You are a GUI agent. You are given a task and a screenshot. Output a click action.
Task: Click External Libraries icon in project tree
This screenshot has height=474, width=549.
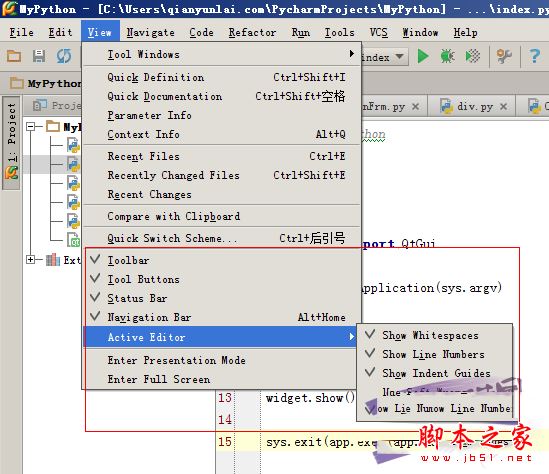click(53, 260)
